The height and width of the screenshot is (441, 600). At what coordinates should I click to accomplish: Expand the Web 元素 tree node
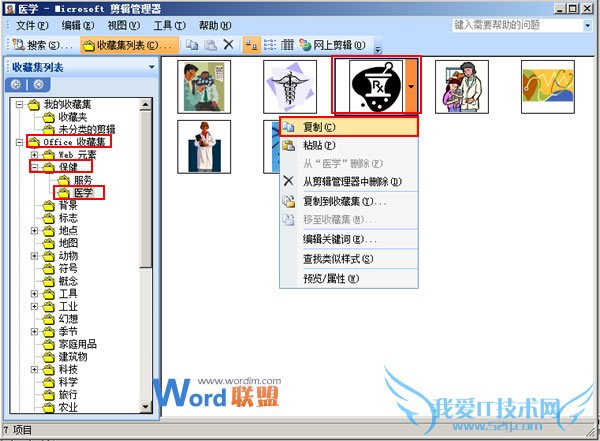click(34, 155)
